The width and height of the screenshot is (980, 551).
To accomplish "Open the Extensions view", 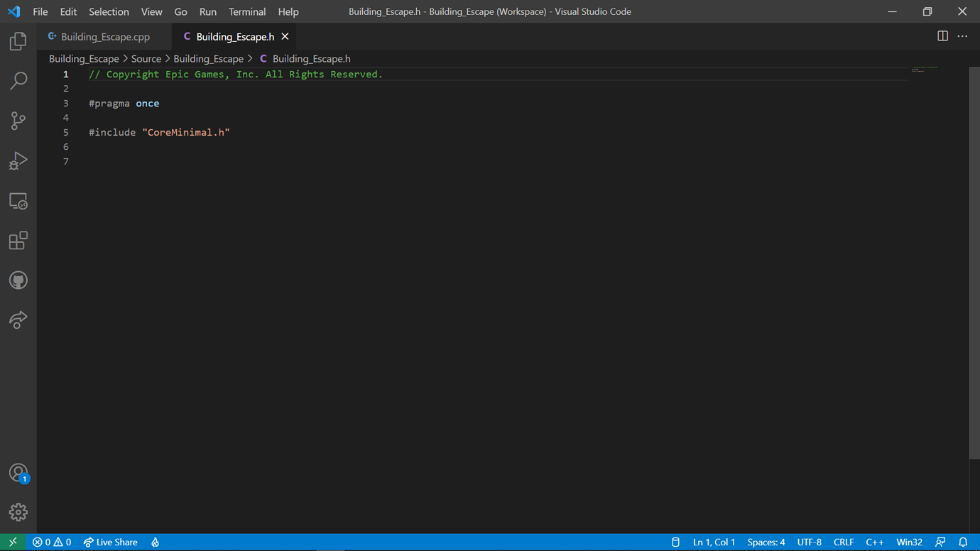I will tap(18, 241).
